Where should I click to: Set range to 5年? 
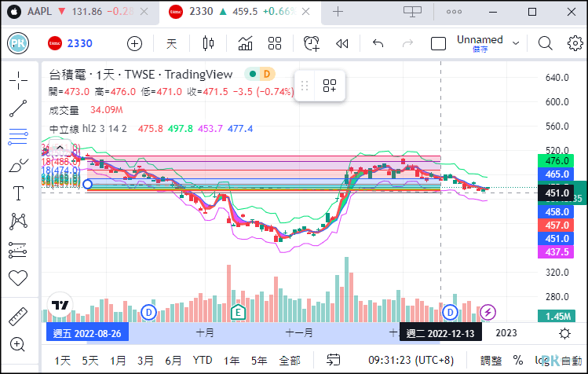(x=260, y=361)
